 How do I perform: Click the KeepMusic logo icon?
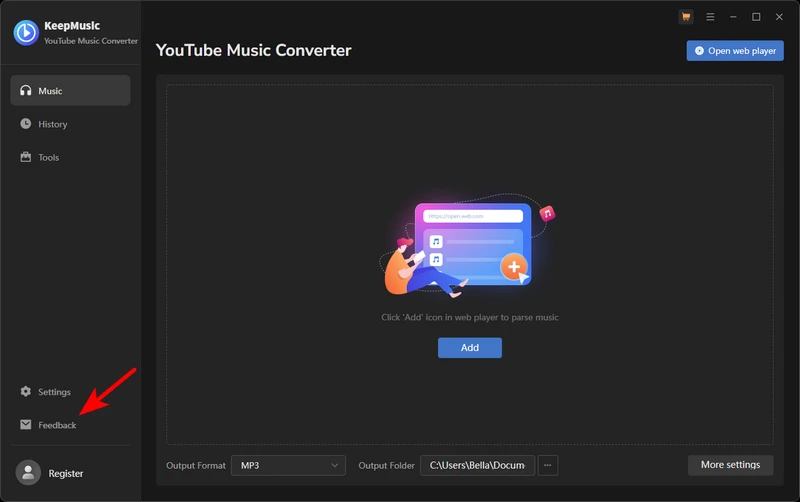coord(26,33)
